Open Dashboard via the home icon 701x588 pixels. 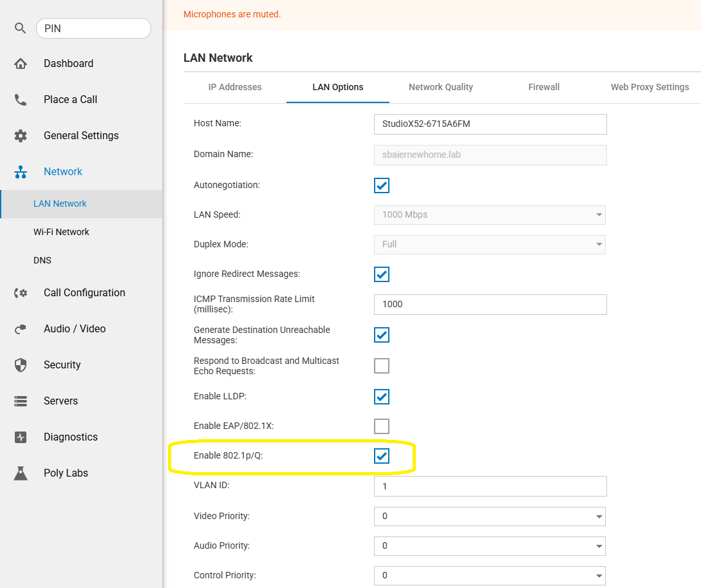click(21, 64)
